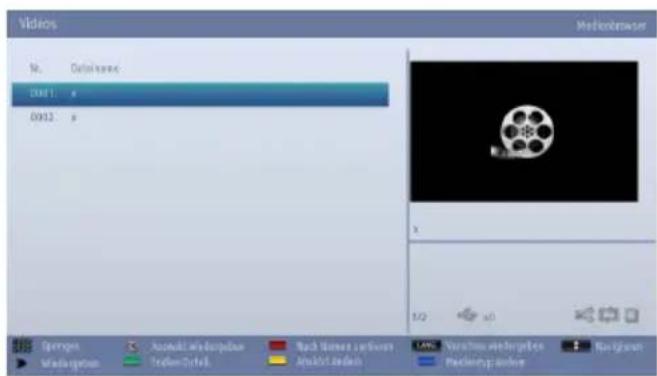Click the yellow key for Ansicht ändern
The image size is (657, 376).
(x=277, y=361)
